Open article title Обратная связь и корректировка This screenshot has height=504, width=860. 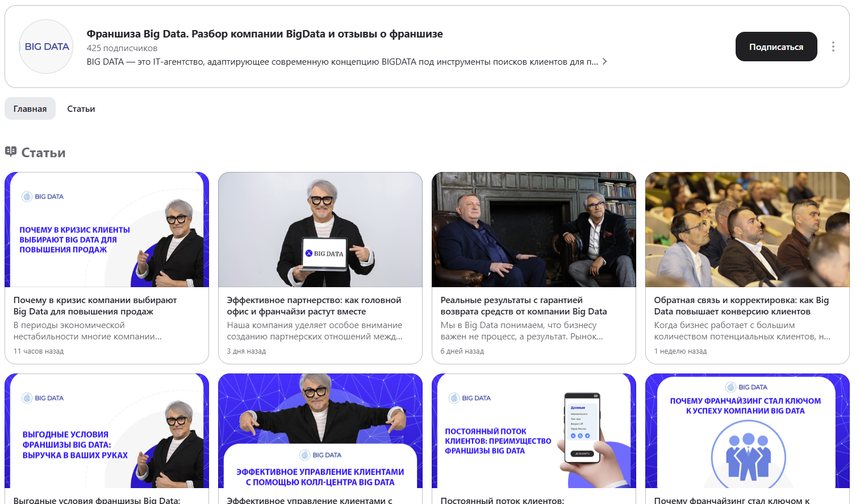pos(741,306)
